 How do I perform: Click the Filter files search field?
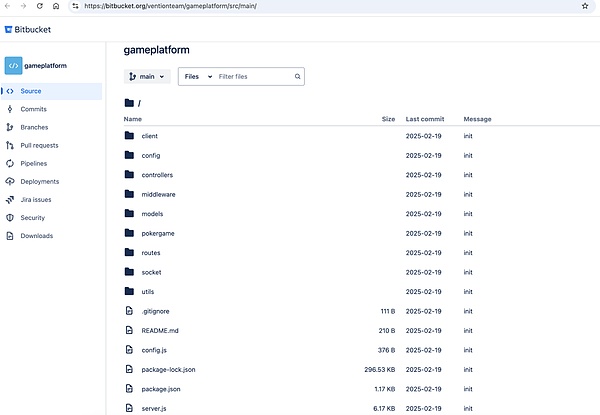click(254, 76)
